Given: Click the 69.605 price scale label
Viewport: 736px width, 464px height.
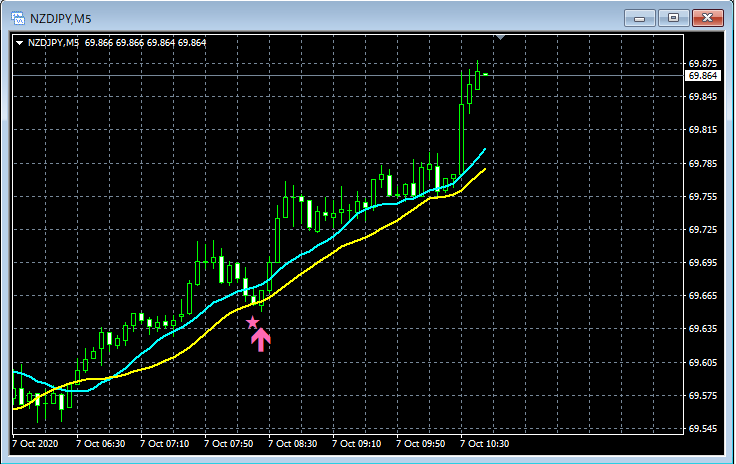Looking at the screenshot, I should tap(703, 363).
